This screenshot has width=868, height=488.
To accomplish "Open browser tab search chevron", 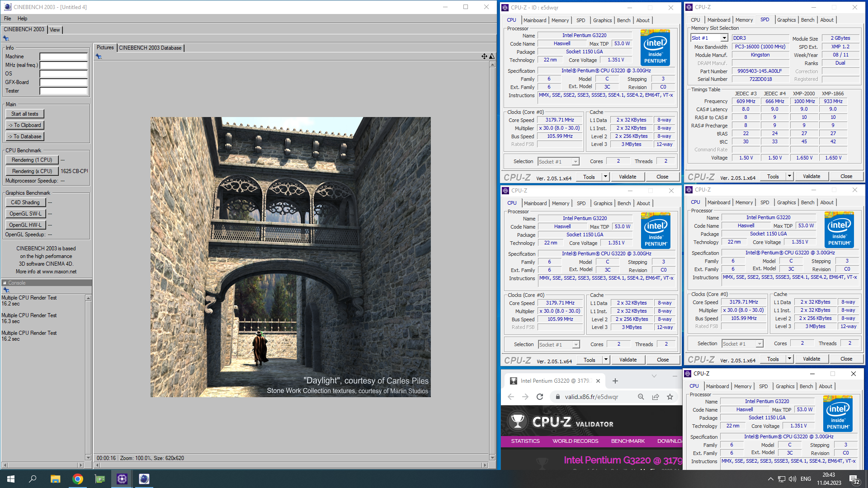I will 654,376.
